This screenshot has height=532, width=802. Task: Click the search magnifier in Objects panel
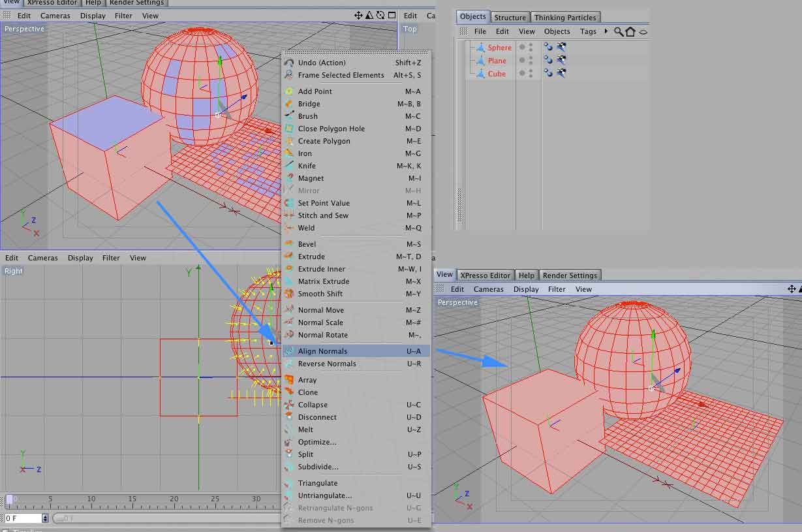(x=619, y=31)
